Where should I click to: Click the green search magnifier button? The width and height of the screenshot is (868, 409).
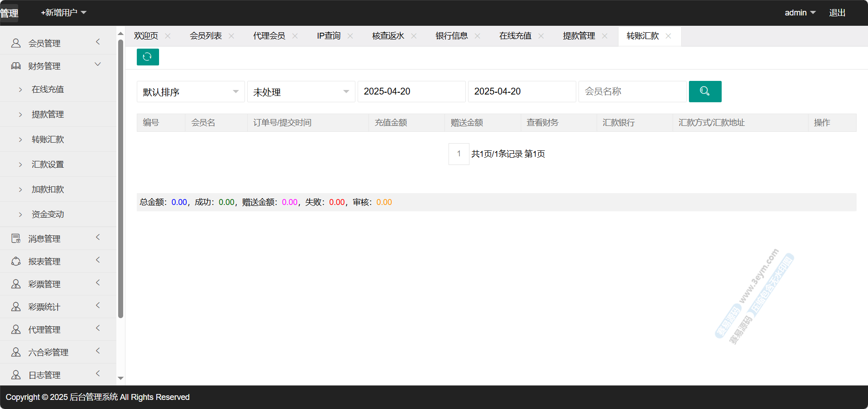point(704,91)
